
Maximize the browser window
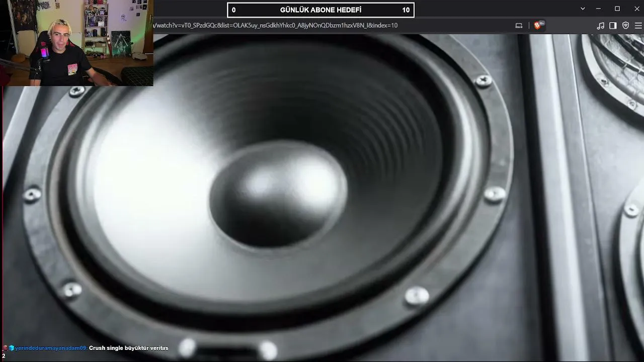point(617,9)
